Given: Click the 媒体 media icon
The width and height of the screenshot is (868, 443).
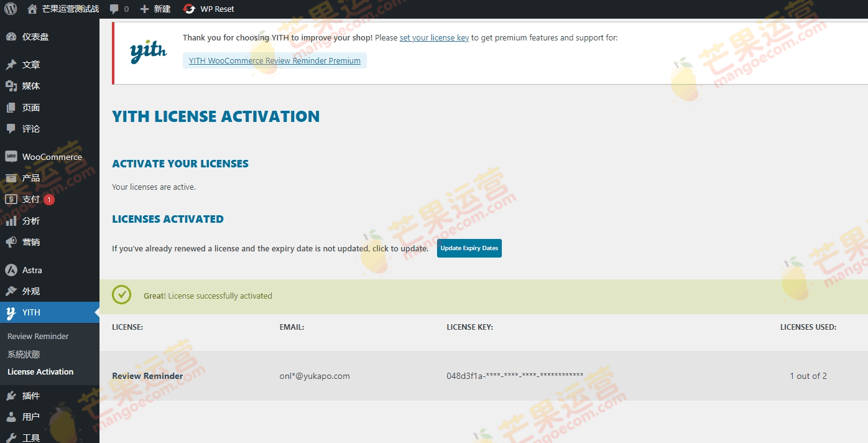Looking at the screenshot, I should click(x=11, y=86).
